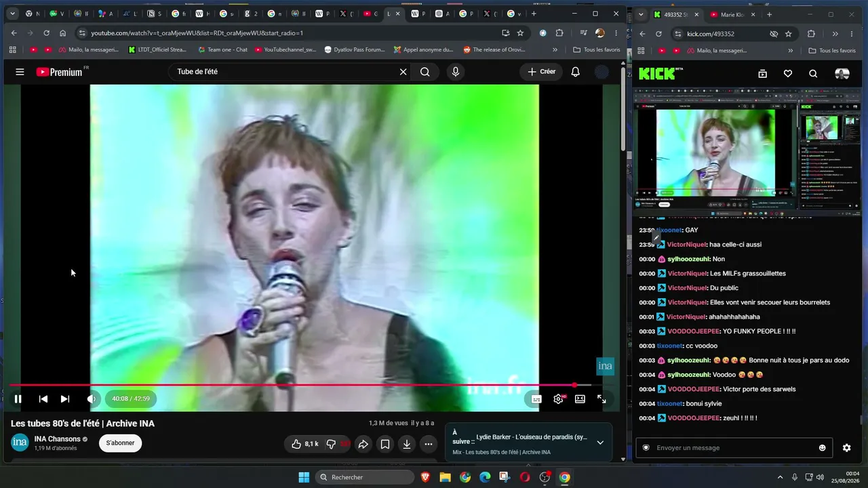The width and height of the screenshot is (868, 488).
Task: Open the 'LTDT_Officiel Strea...' bookmark
Action: pos(157,49)
